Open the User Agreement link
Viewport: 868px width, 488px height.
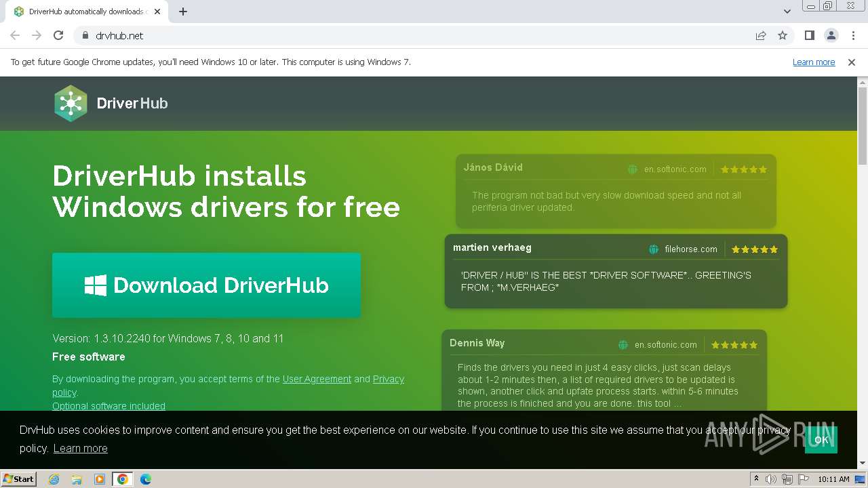317,379
